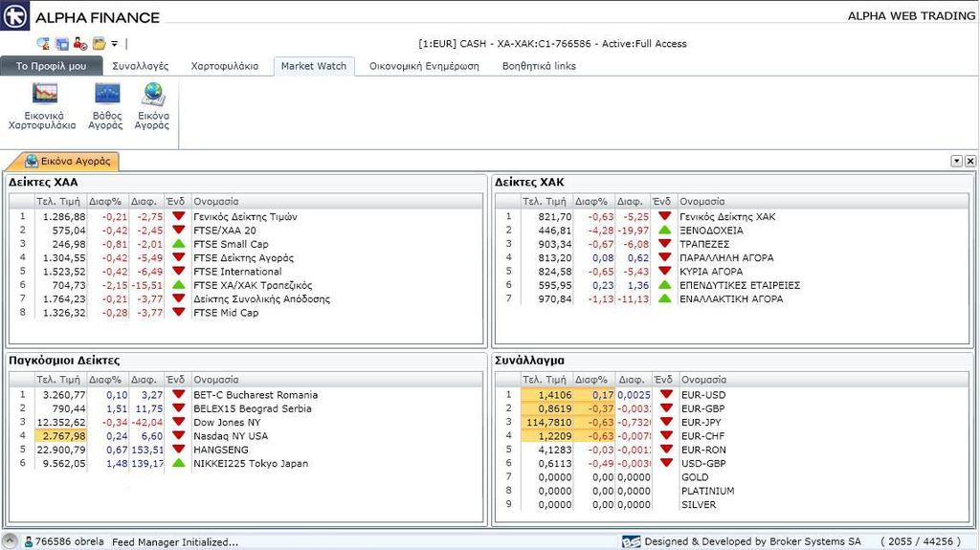Switch to Το Προφίλ μου tab

pos(52,66)
